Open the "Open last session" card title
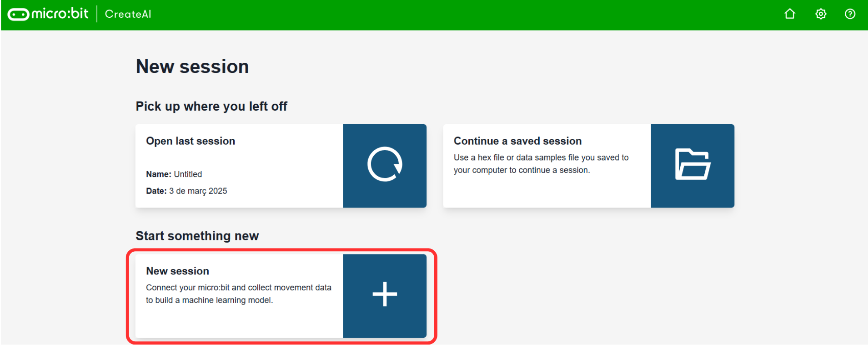The image size is (868, 350). click(191, 141)
